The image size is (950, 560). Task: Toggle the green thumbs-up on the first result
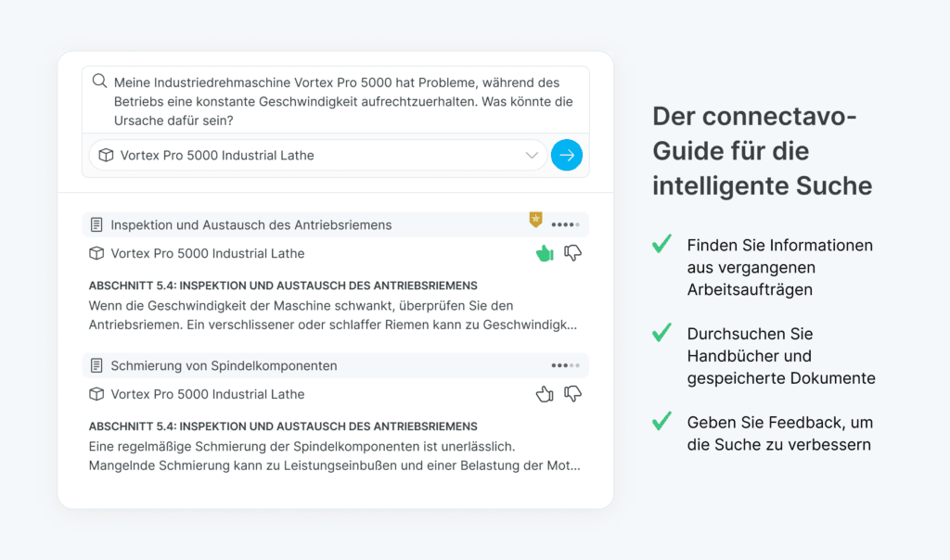[545, 253]
